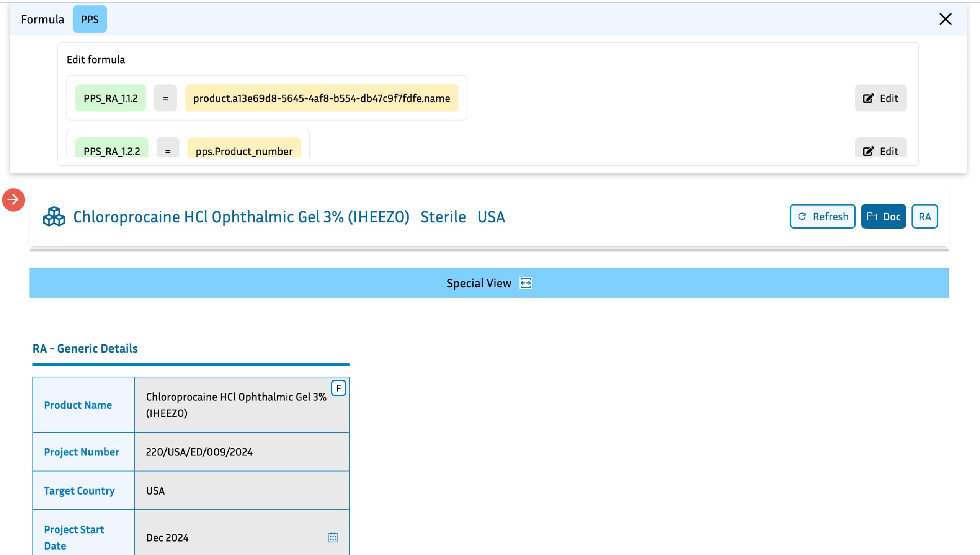
Task: Click the product name formula expression chip
Action: click(321, 98)
